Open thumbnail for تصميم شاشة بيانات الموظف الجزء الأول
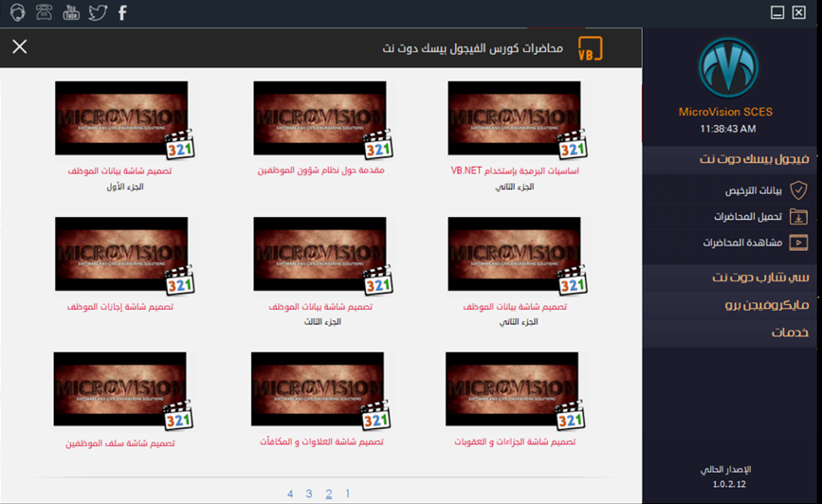Image resolution: width=822 pixels, height=504 pixels. point(121,117)
